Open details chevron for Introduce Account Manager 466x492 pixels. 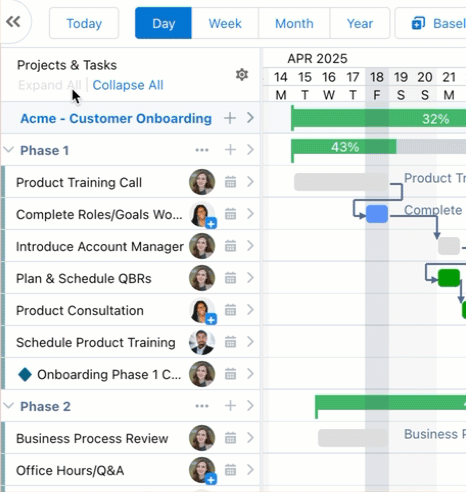click(x=250, y=246)
